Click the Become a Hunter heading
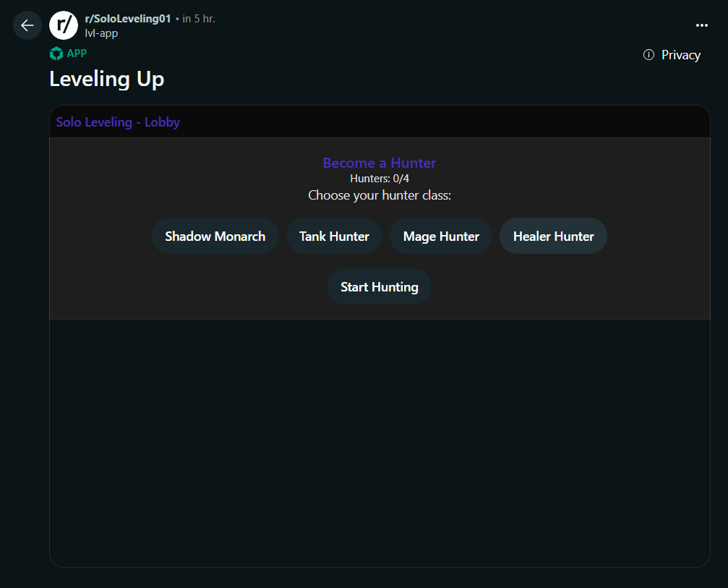The width and height of the screenshot is (728, 588). (380, 163)
